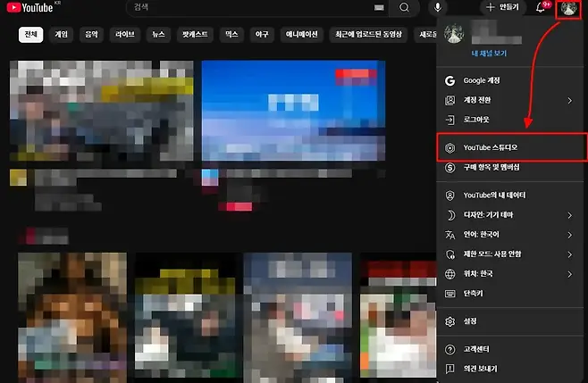
Task: Select the 뉴스 filter chip
Action: point(158,35)
